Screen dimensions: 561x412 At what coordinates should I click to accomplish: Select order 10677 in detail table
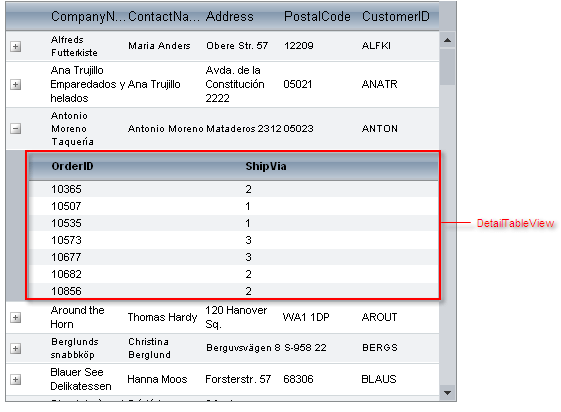pyautogui.click(x=233, y=257)
